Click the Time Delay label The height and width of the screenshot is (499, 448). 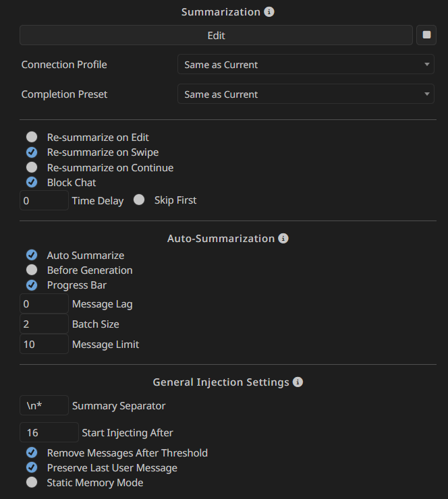click(x=98, y=201)
